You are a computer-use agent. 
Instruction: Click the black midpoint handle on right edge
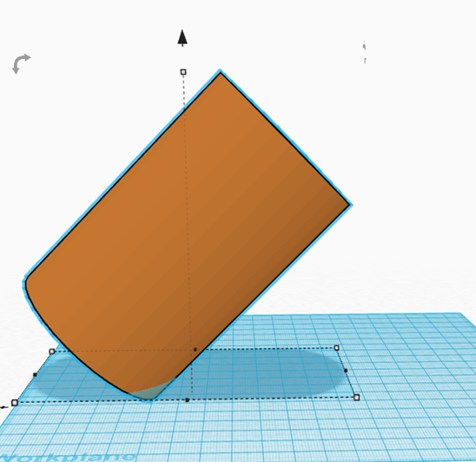[346, 370]
